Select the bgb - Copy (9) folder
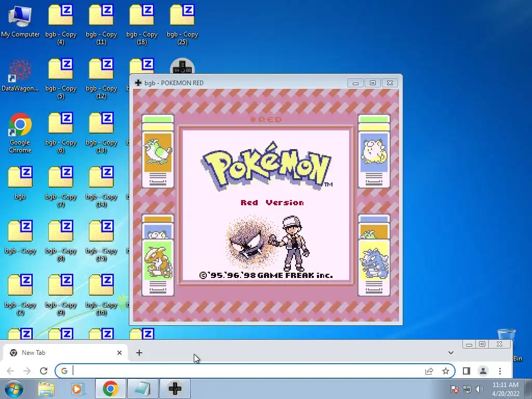The height and width of the screenshot is (399, 532). click(x=61, y=295)
